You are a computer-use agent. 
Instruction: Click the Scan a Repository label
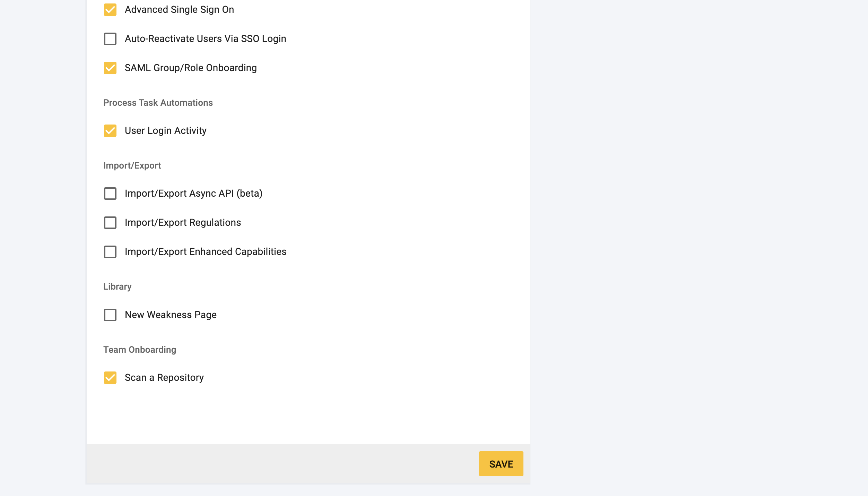[164, 377]
